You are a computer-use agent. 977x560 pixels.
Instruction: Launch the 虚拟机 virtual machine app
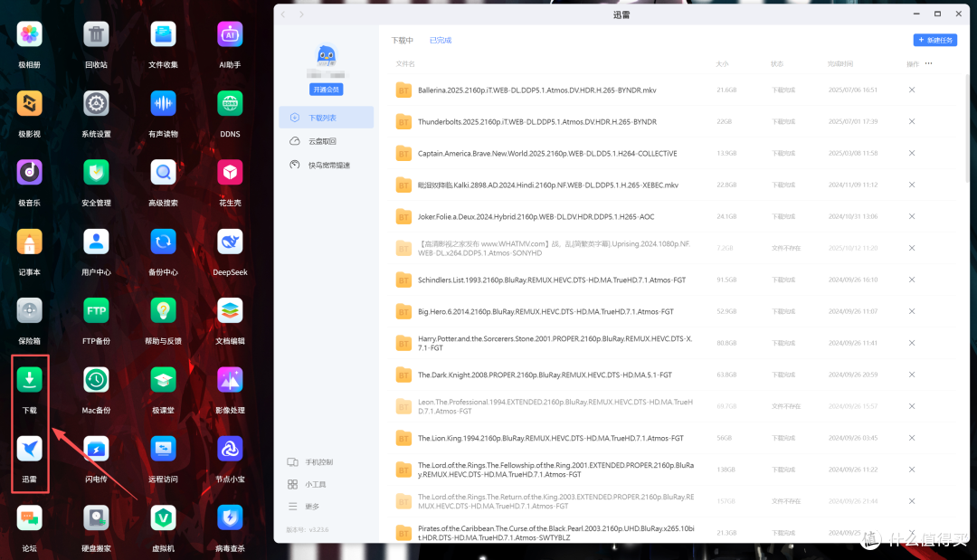[x=163, y=519]
